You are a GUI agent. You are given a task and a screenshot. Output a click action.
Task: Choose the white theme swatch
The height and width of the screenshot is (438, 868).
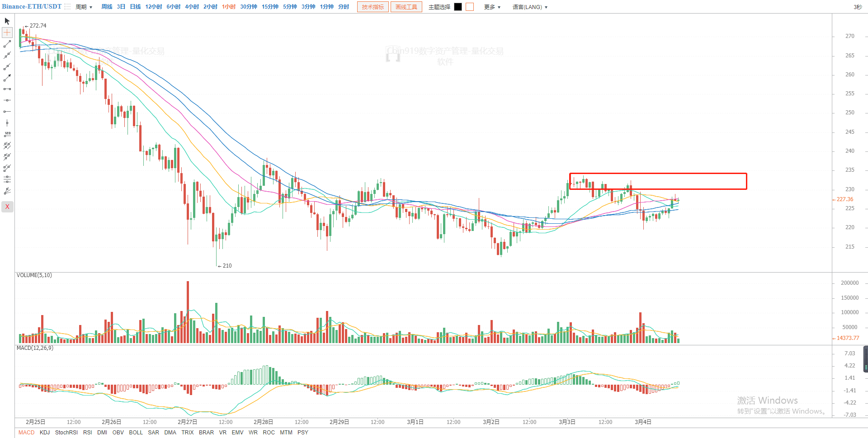coord(470,7)
